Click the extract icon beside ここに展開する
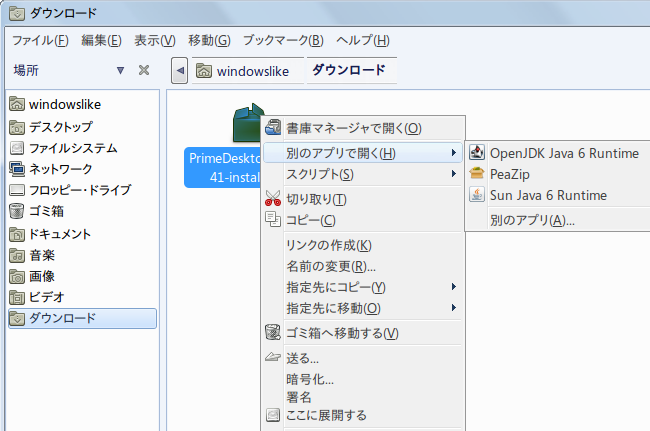The height and width of the screenshot is (431, 650). (x=273, y=414)
